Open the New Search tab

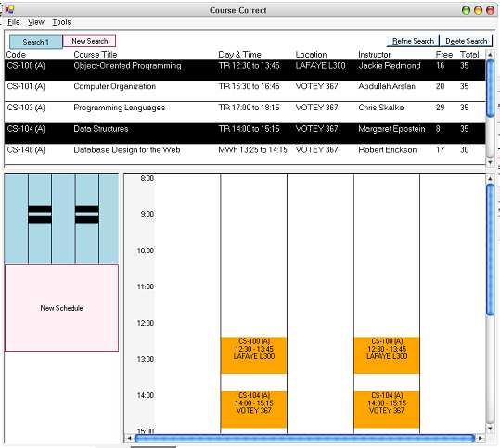[x=89, y=41]
